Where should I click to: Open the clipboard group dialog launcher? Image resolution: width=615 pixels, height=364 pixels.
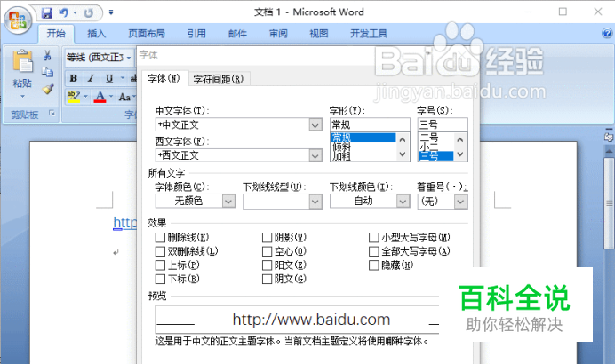click(x=52, y=114)
